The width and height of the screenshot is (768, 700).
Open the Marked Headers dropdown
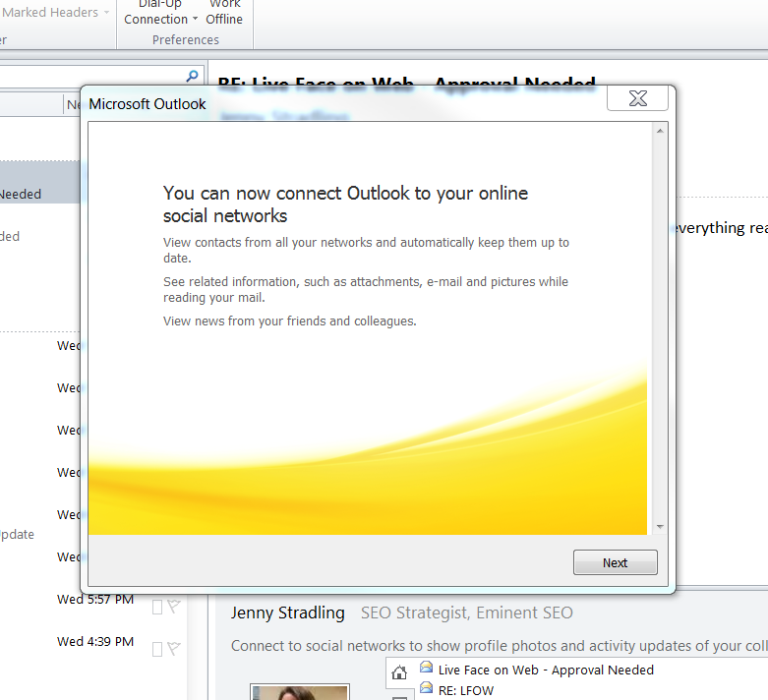[54, 12]
